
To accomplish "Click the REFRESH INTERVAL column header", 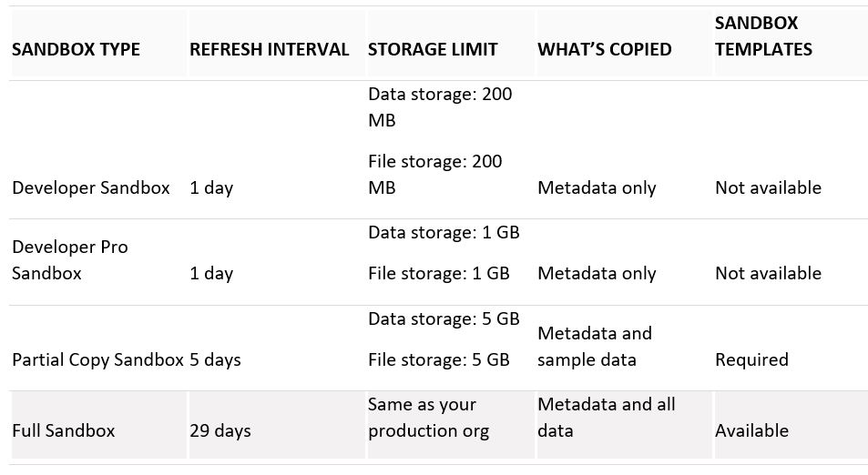I will (x=270, y=49).
